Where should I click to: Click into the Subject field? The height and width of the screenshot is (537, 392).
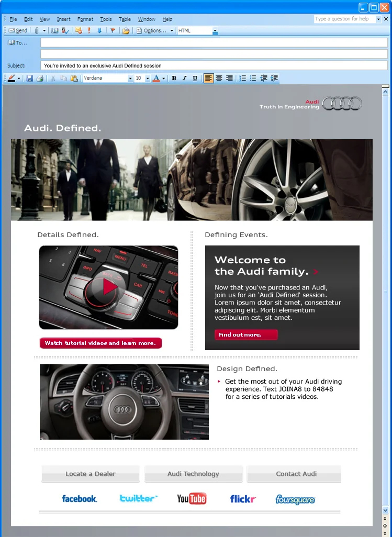(x=214, y=65)
